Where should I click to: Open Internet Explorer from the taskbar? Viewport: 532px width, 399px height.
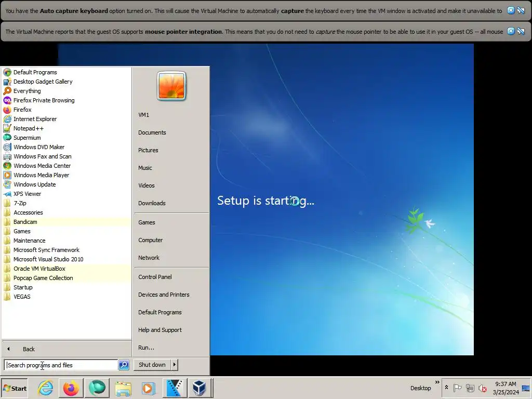click(46, 388)
